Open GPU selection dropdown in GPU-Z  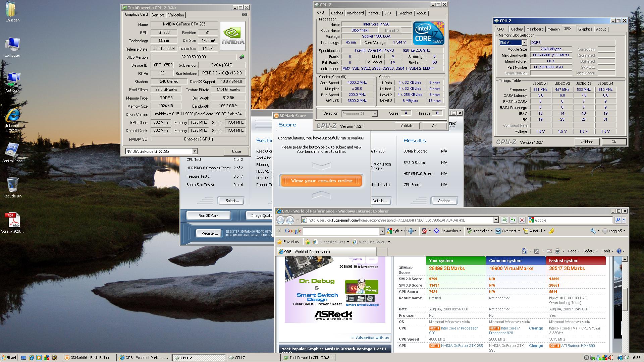195,152
